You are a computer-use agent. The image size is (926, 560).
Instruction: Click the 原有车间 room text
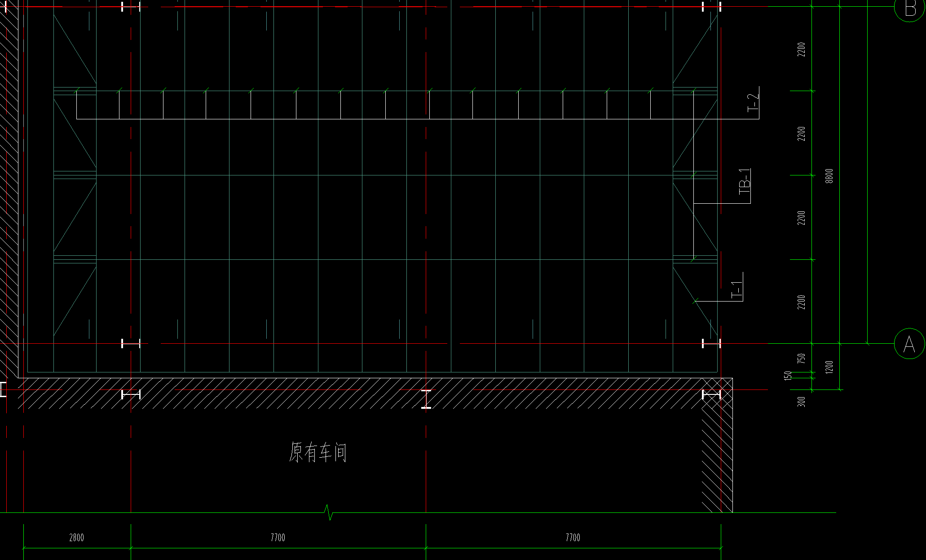pyautogui.click(x=318, y=452)
